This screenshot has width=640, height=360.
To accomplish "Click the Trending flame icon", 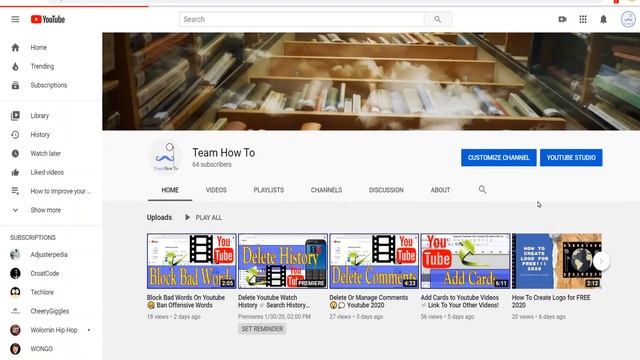I will coord(15,66).
